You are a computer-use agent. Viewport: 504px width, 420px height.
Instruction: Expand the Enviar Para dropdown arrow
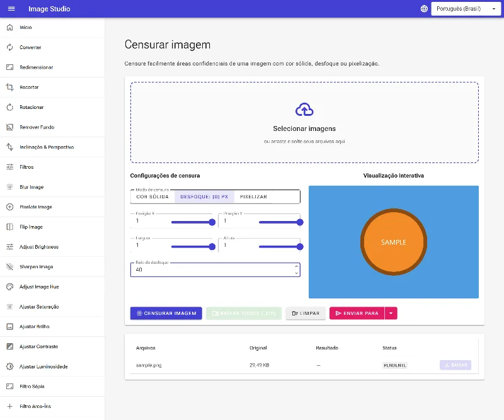391,313
